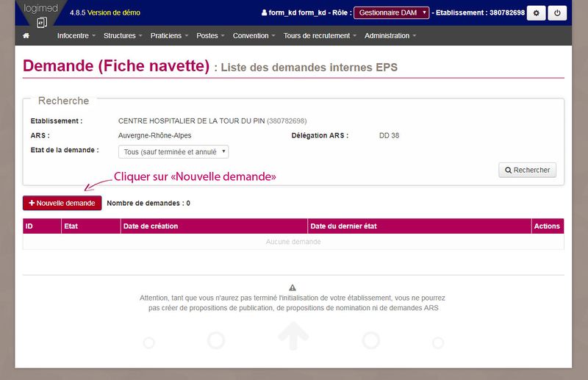
Task: Click the Date du dernier état header
Action: pyautogui.click(x=420, y=226)
